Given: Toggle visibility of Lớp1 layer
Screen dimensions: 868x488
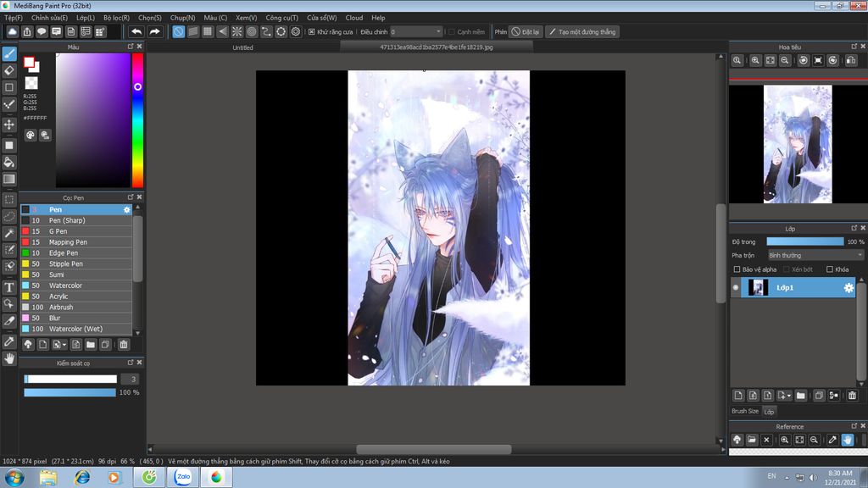Looking at the screenshot, I should coord(736,288).
